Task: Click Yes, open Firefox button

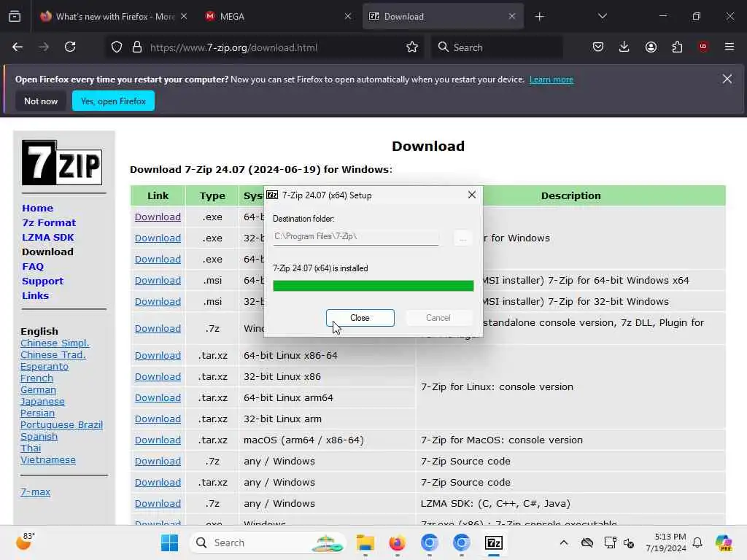Action: (113, 101)
